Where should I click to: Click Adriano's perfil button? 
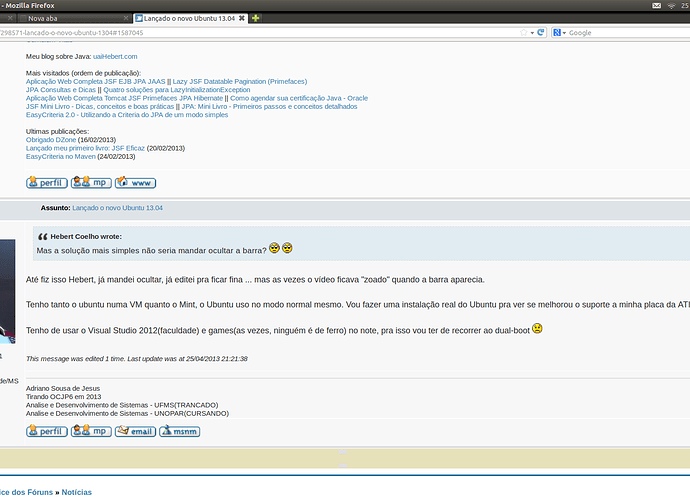(x=47, y=431)
